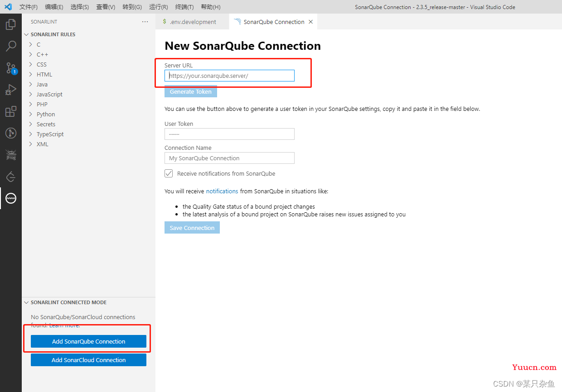Select the SonarQube Connection tab
The image size is (562, 392).
click(x=273, y=22)
